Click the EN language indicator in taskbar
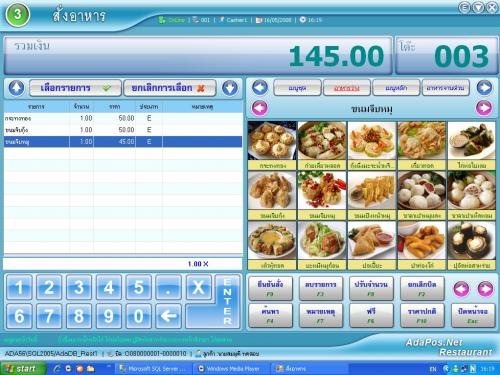 433,369
